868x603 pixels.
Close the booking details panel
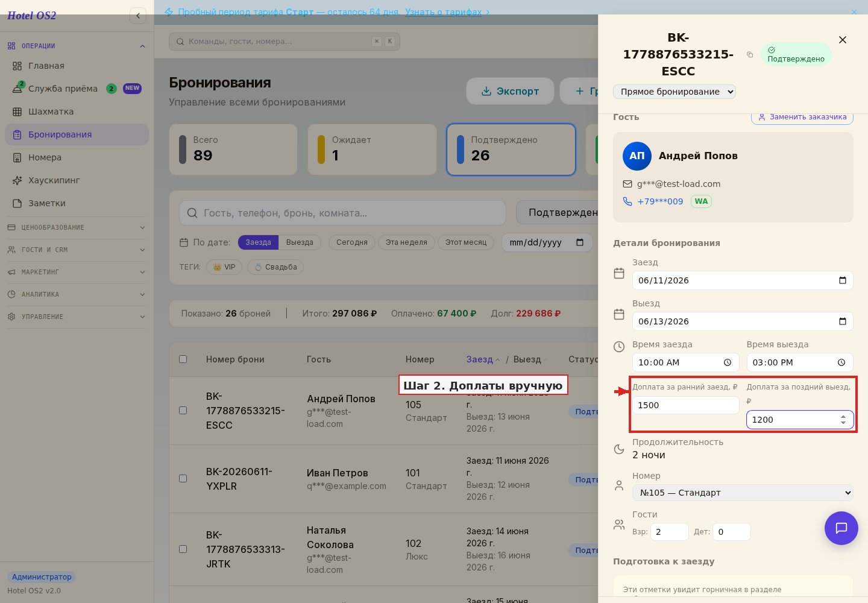[843, 40]
